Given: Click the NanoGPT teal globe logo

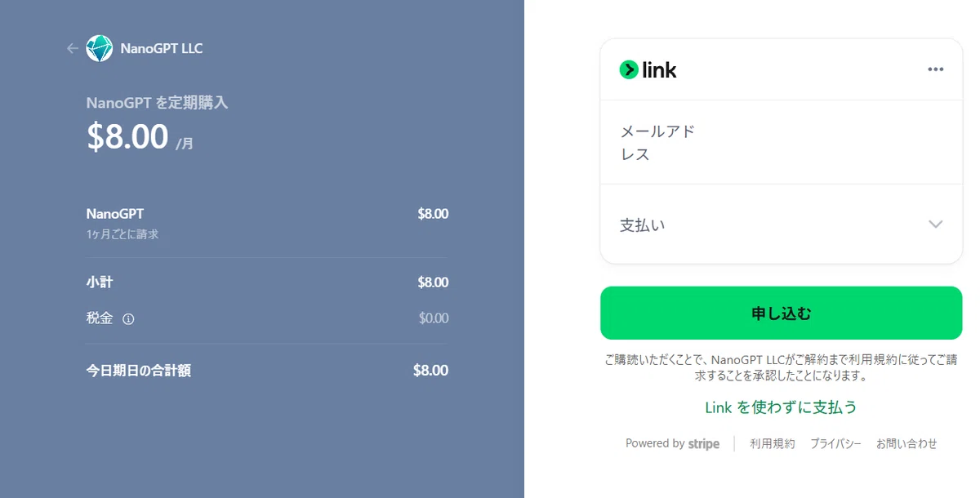Looking at the screenshot, I should [100, 48].
